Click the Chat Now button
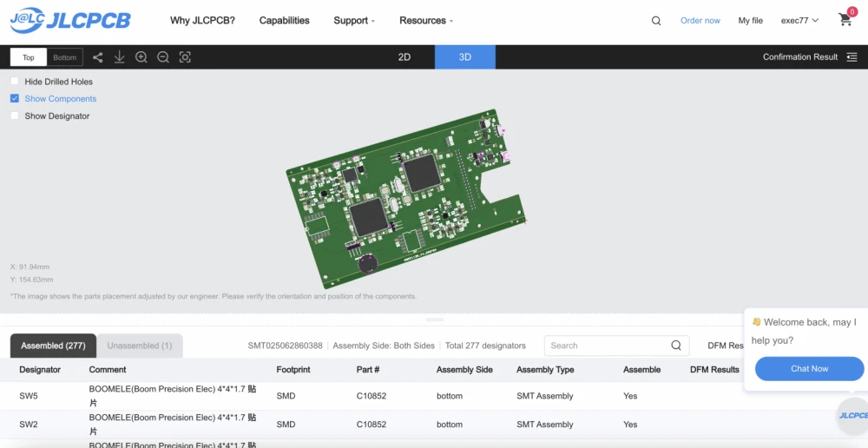This screenshot has width=868, height=448. (809, 369)
